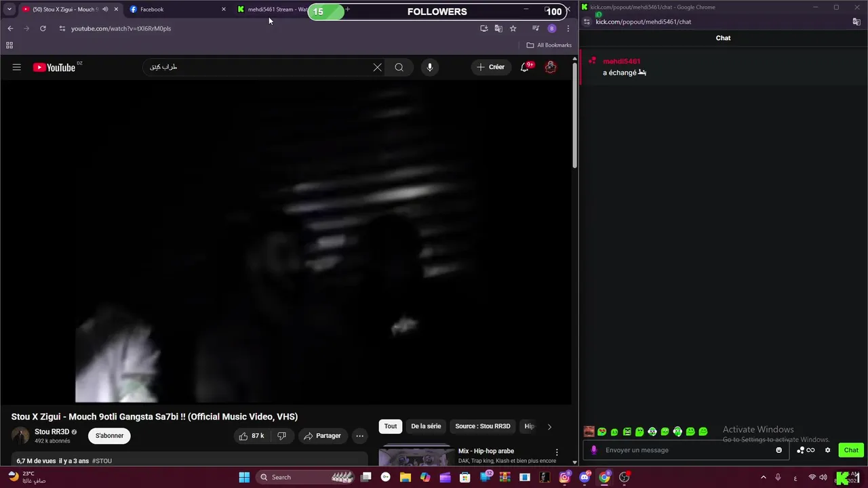This screenshot has height=488, width=868.
Task: Insert the first avatar emote in chat
Action: tap(589, 432)
